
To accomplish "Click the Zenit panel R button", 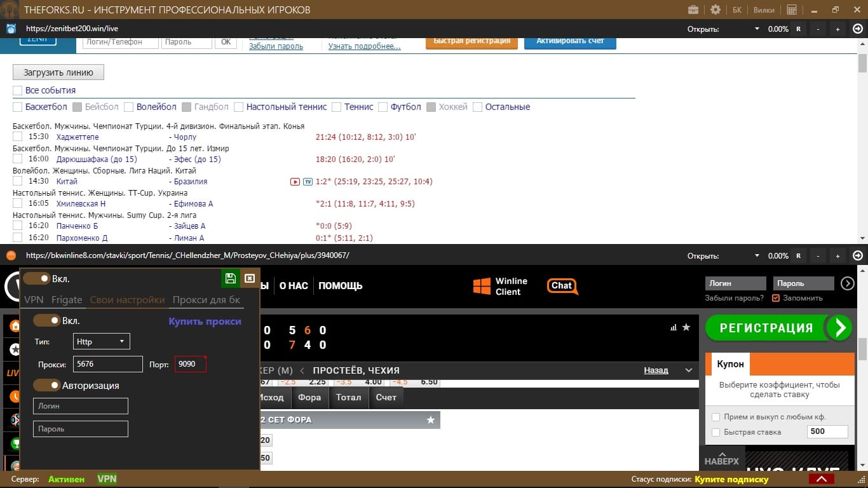I will (799, 29).
